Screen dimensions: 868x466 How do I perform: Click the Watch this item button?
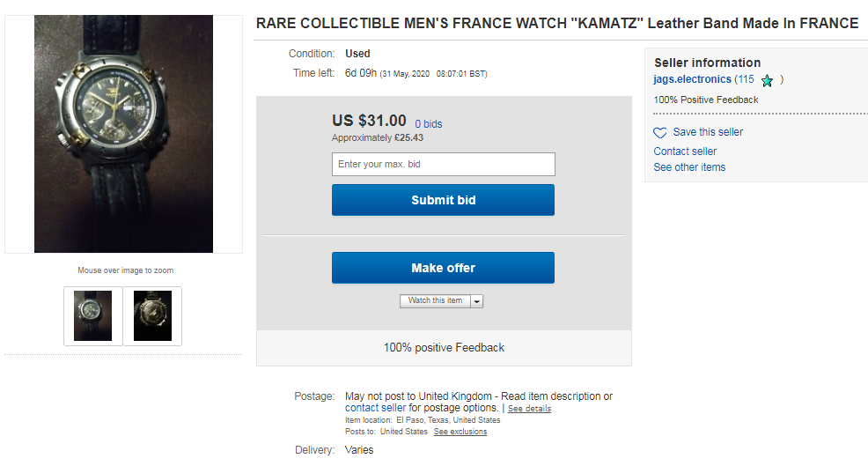[435, 301]
